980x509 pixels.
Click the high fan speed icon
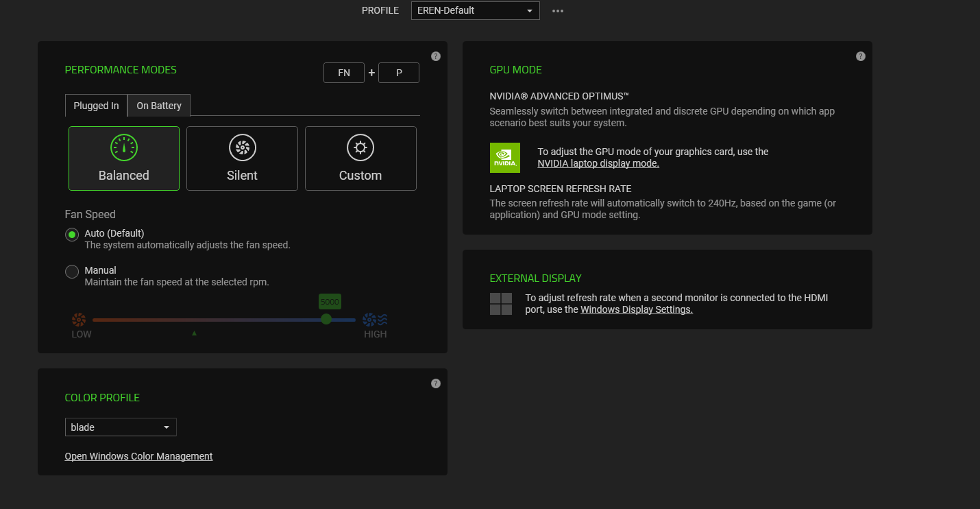point(375,320)
